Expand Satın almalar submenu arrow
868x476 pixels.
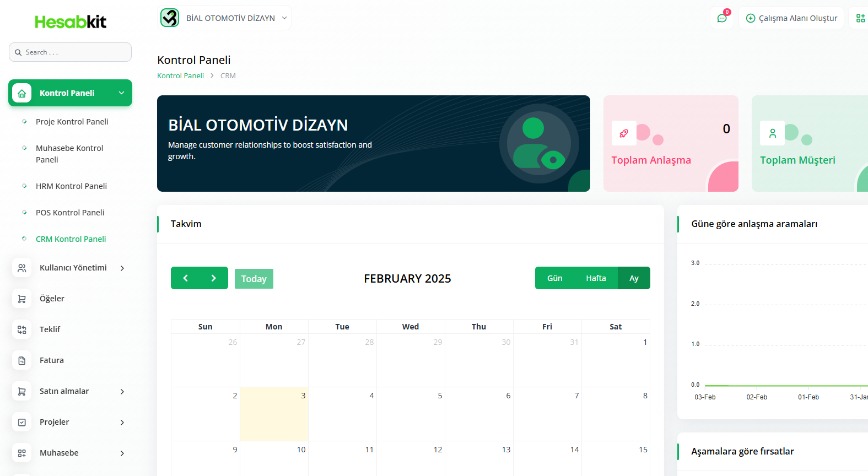coord(122,392)
